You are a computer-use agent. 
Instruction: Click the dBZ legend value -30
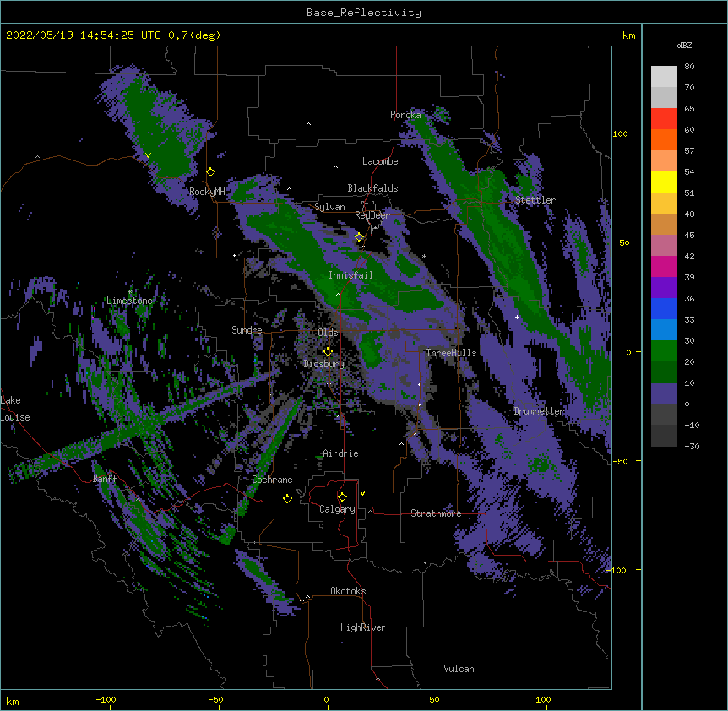tap(692, 447)
